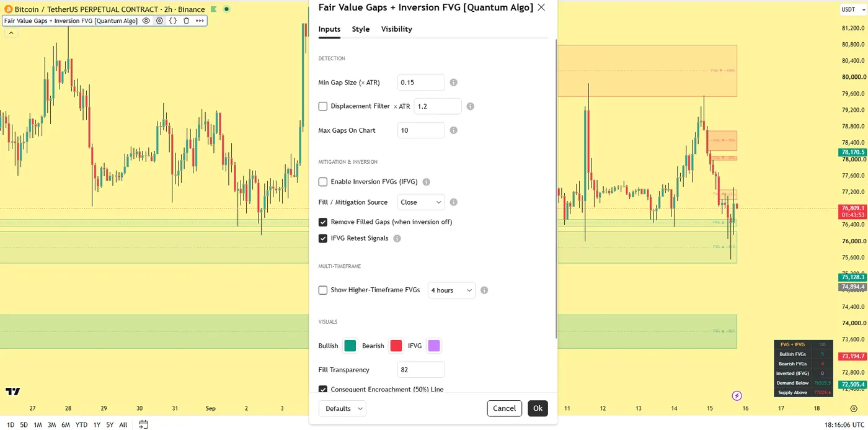Click the TradingView logo on the chart

pyautogui.click(x=12, y=392)
